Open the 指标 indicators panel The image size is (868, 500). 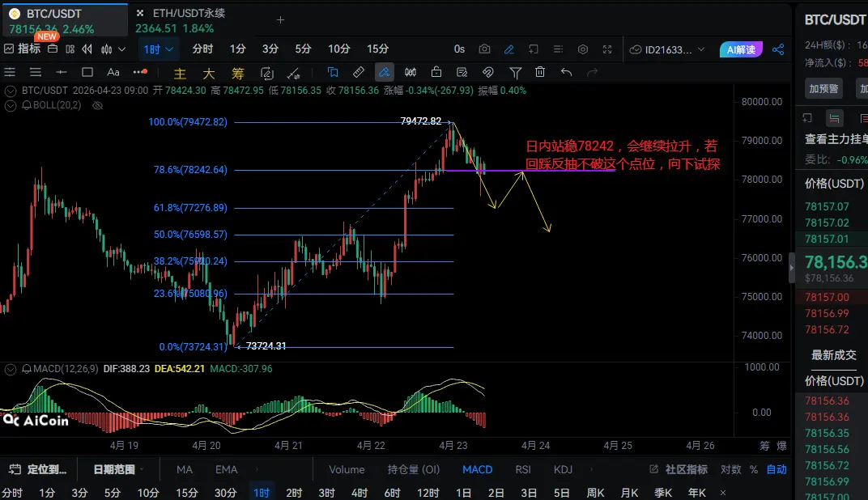[22, 49]
